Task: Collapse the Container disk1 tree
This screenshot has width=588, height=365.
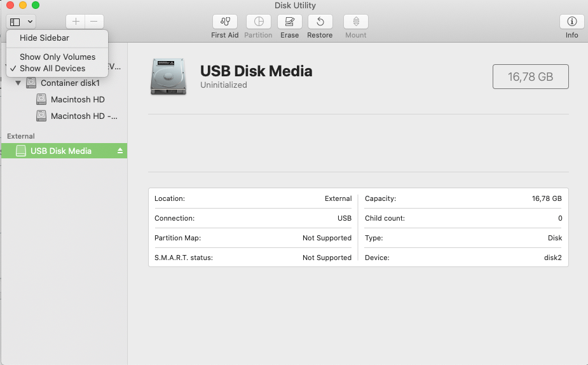Action: [18, 83]
